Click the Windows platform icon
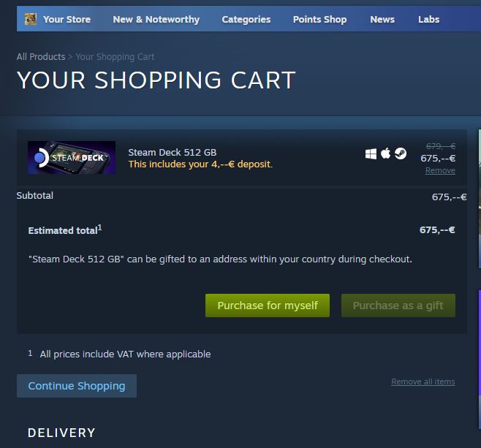Viewport: 481px width, 448px height. [x=371, y=153]
